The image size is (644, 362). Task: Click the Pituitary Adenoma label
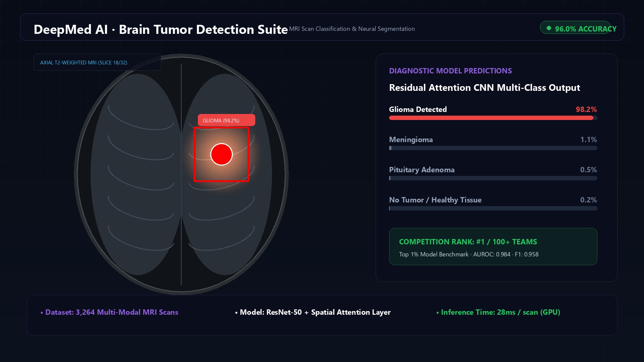point(422,170)
